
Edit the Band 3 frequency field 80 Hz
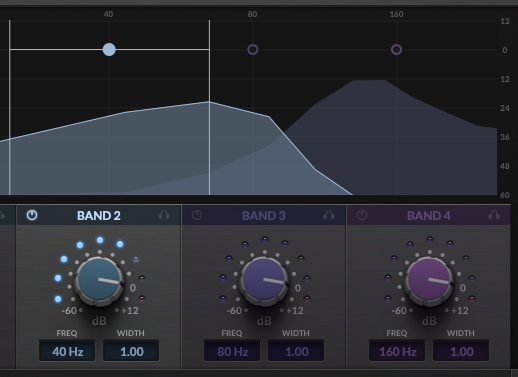232,351
